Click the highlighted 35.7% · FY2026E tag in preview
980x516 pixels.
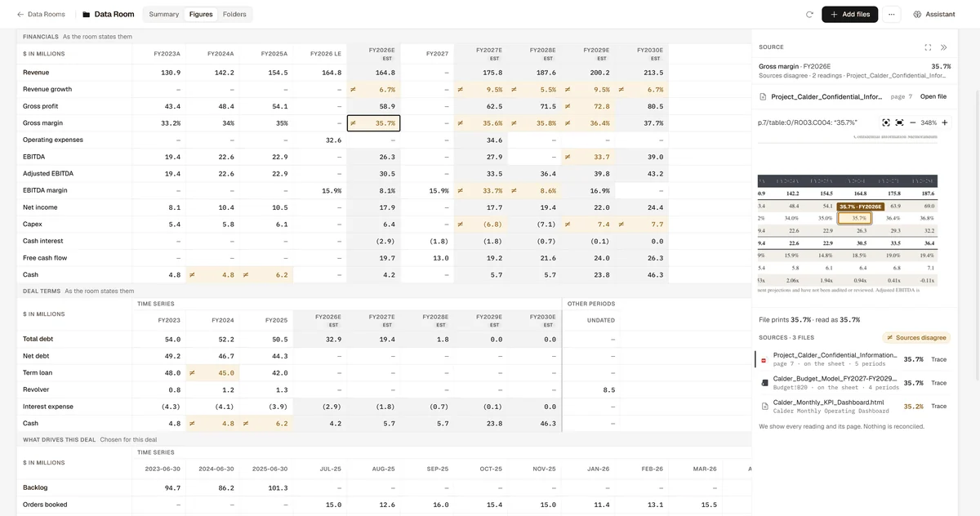click(861, 207)
